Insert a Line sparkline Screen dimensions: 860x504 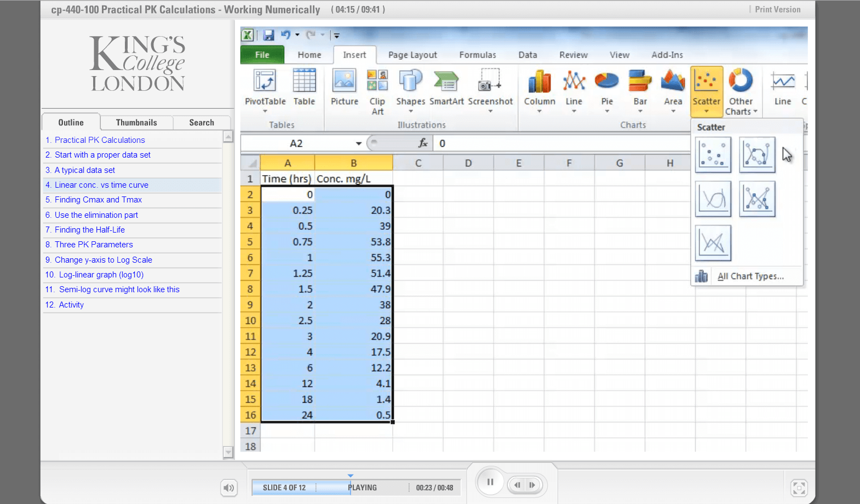783,87
